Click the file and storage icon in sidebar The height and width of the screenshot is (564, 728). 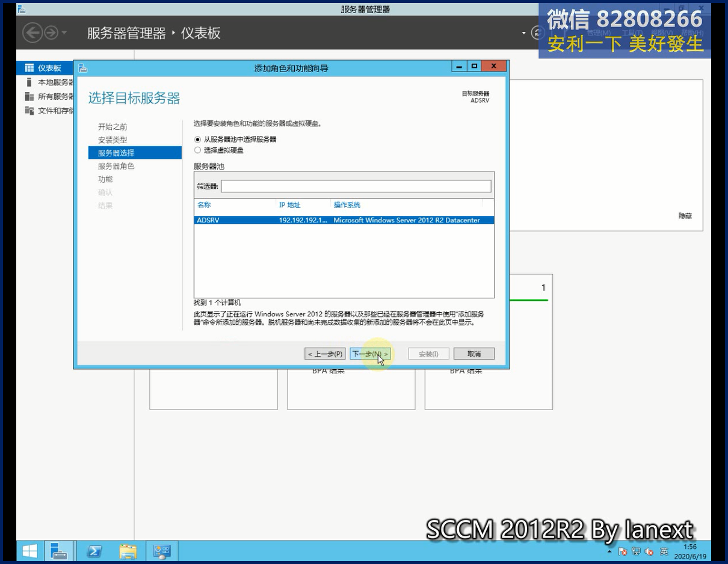(29, 111)
